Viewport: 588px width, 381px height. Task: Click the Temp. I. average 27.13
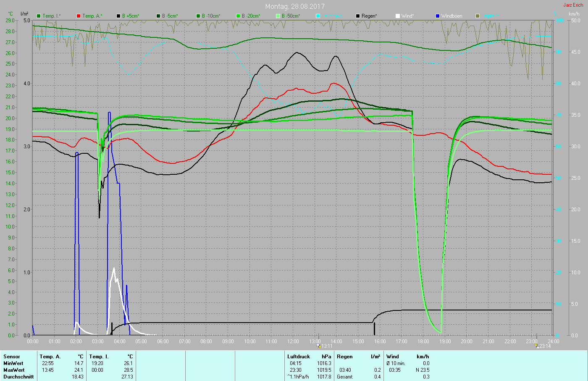click(127, 377)
